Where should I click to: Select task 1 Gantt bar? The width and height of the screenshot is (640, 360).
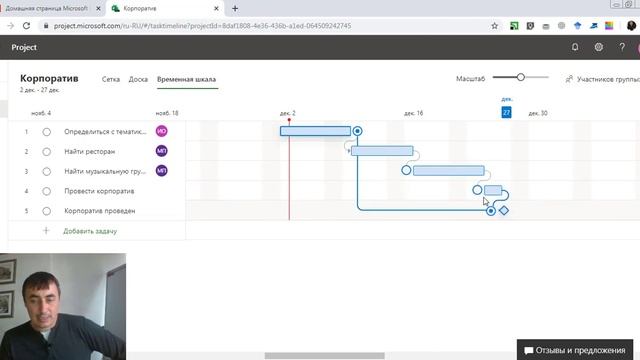[x=316, y=131]
